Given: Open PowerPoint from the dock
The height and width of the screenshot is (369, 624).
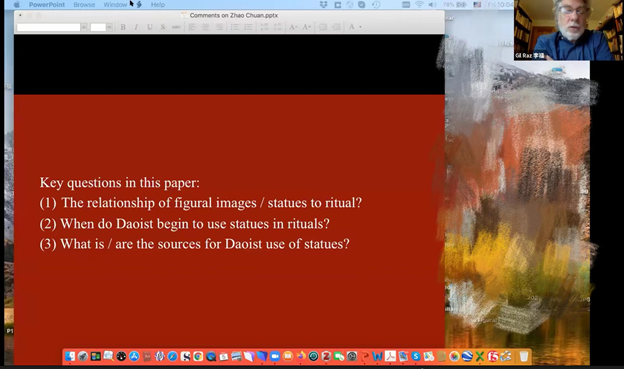Looking at the screenshot, I should [x=365, y=356].
